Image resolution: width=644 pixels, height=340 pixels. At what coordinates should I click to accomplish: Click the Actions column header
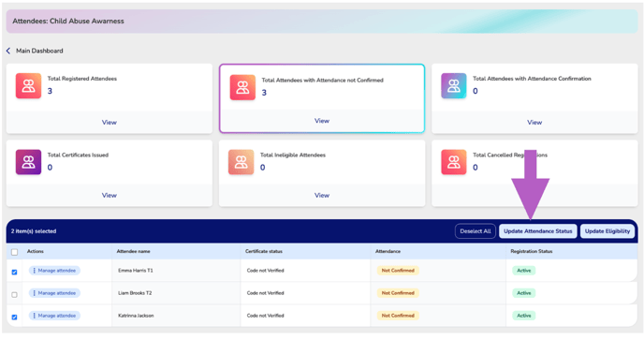(x=36, y=251)
